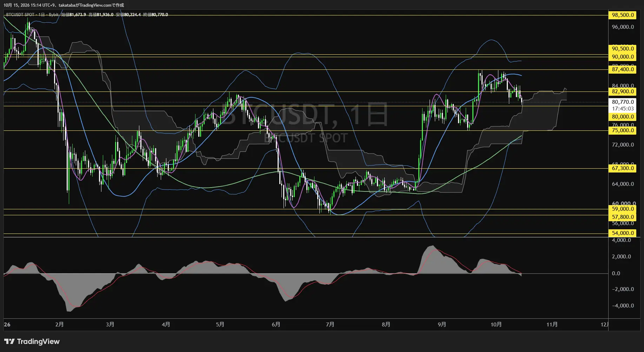Click the 6月 label on time axis
Viewport: 644px width, 352px height.
pyautogui.click(x=276, y=325)
